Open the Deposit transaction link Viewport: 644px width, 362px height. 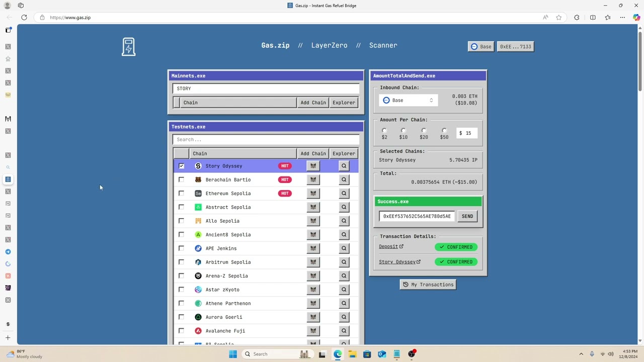(391, 247)
